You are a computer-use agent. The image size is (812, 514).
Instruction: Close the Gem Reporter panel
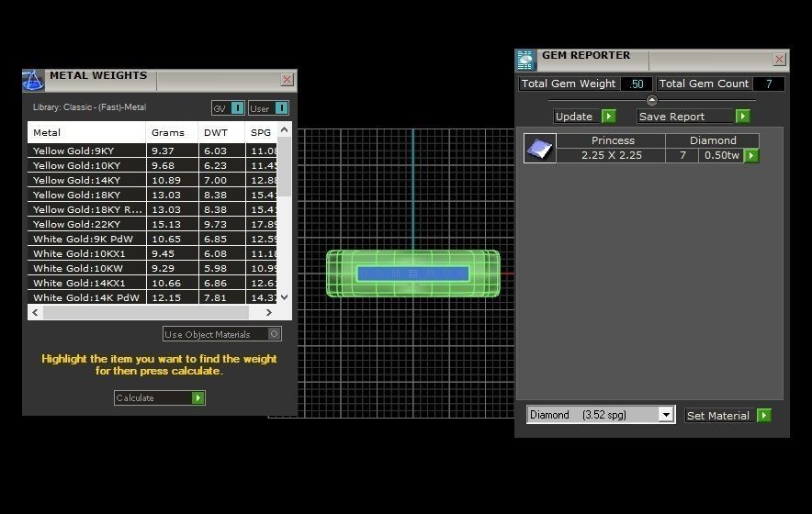pos(779,59)
